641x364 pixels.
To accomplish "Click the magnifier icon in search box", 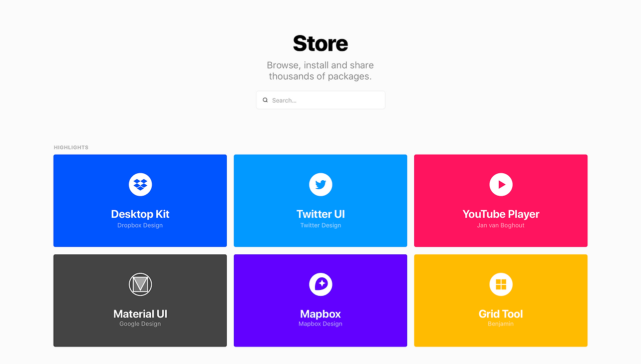I will (x=265, y=100).
